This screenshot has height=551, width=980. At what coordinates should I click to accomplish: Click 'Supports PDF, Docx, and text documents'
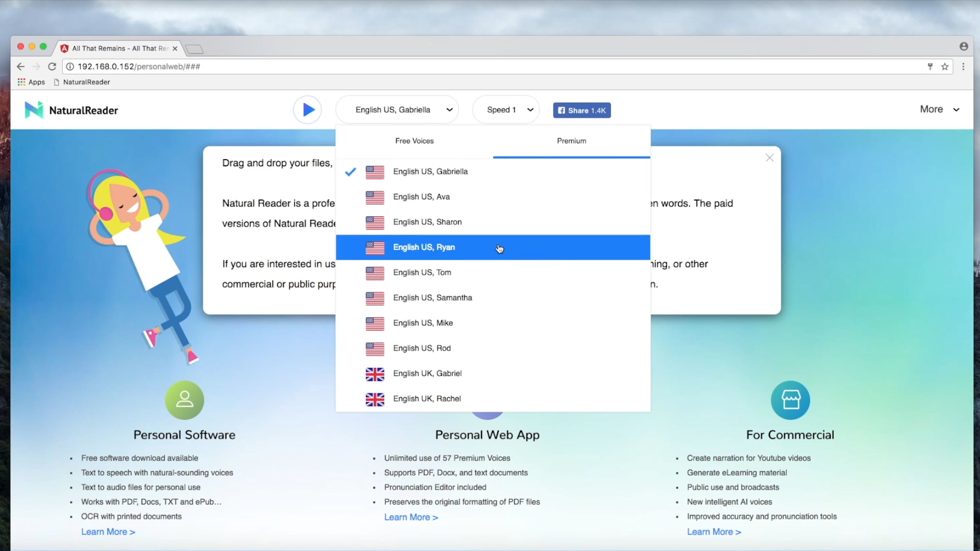pos(456,473)
